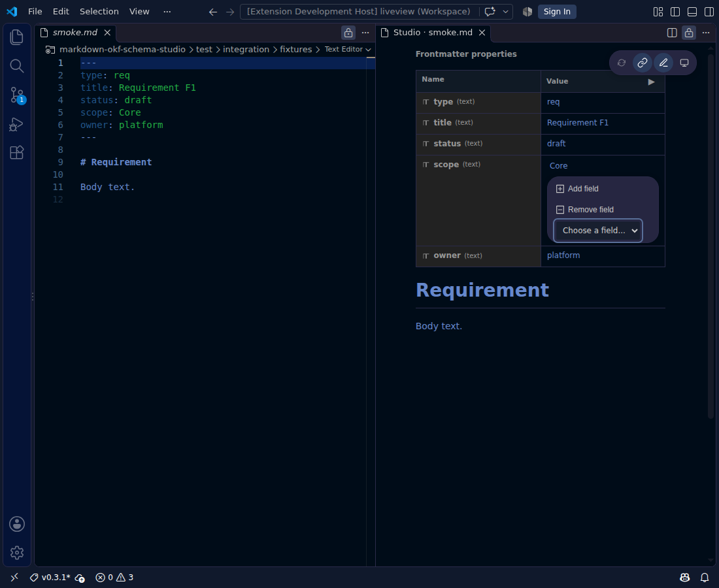Toggle the bottom panel
719x588 pixels.
coord(692,12)
